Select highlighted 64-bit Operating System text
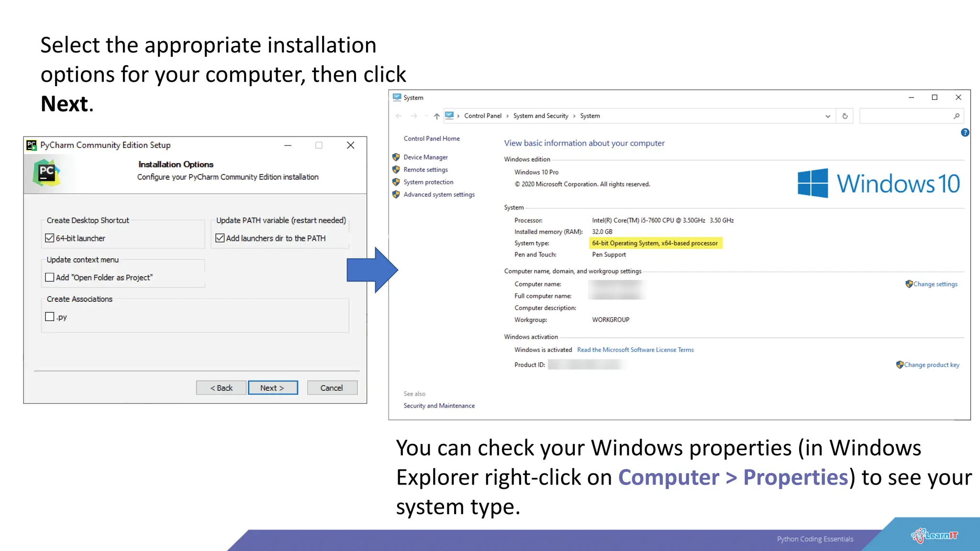This screenshot has height=551, width=980. [655, 243]
